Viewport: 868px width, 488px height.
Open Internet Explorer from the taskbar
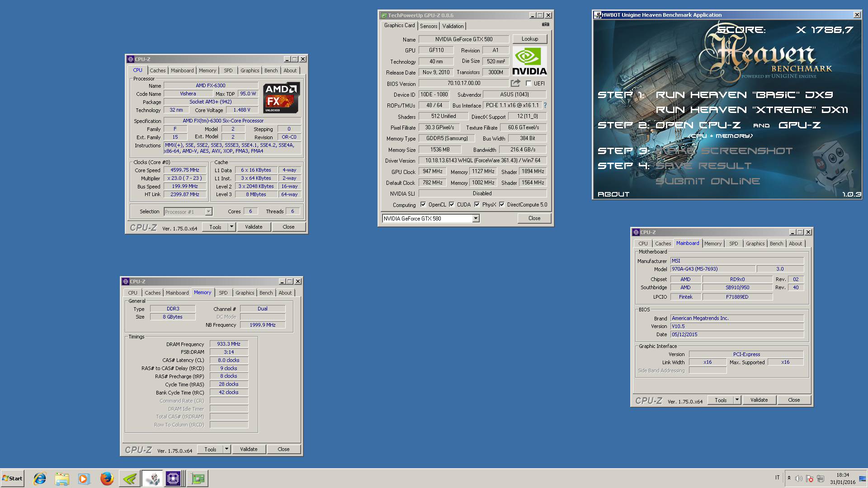tap(40, 479)
